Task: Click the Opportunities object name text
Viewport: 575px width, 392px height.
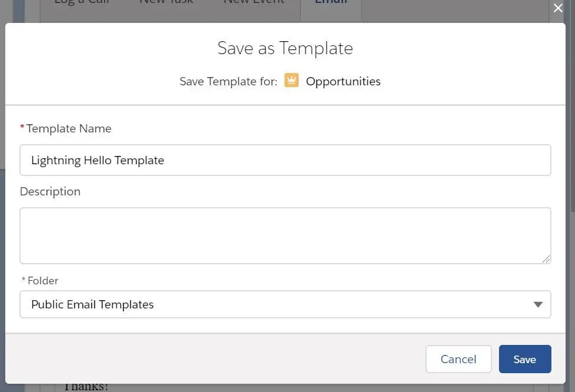Action: tap(343, 81)
